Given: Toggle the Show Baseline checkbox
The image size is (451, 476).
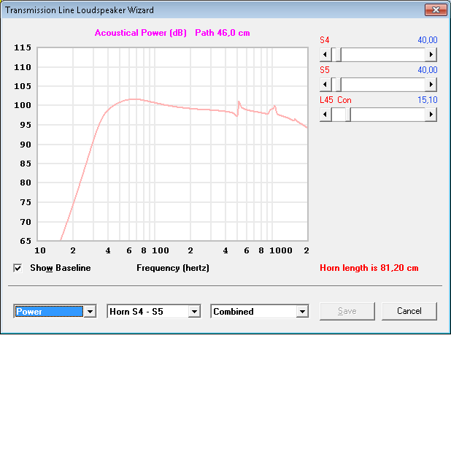Looking at the screenshot, I should (x=18, y=268).
